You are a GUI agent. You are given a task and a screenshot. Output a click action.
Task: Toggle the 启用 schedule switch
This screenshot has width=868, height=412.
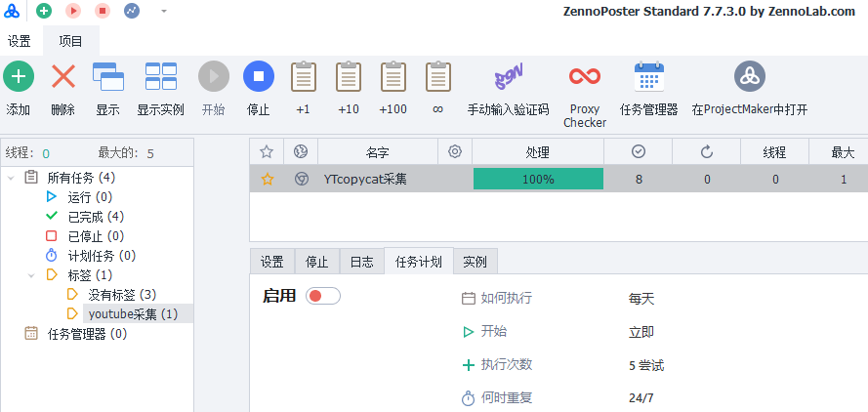coord(323,296)
